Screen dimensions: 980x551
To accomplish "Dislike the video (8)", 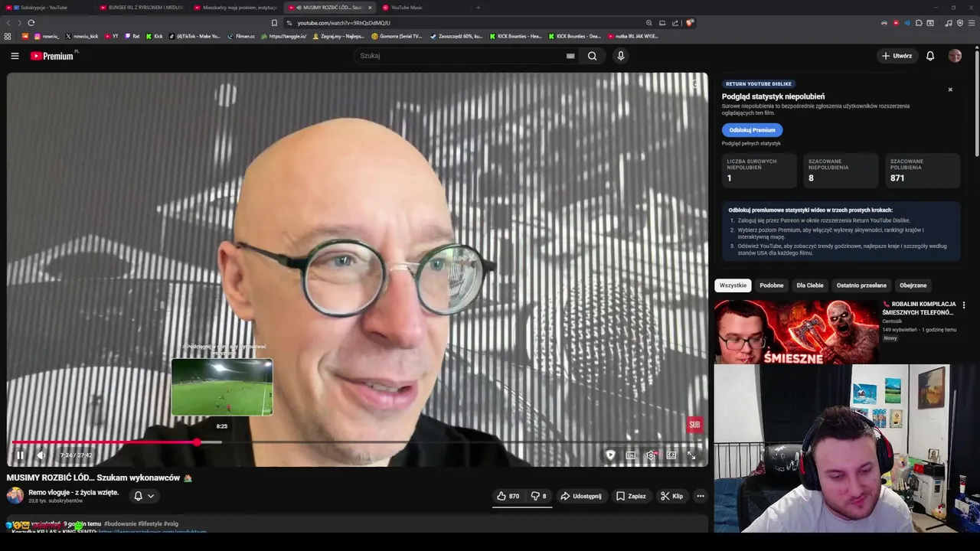I will click(539, 496).
